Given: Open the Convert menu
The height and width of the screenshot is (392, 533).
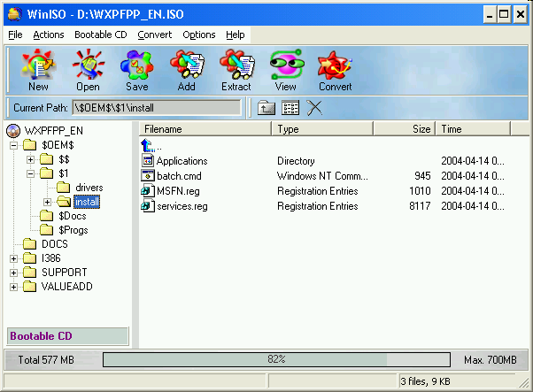Looking at the screenshot, I should [155, 35].
